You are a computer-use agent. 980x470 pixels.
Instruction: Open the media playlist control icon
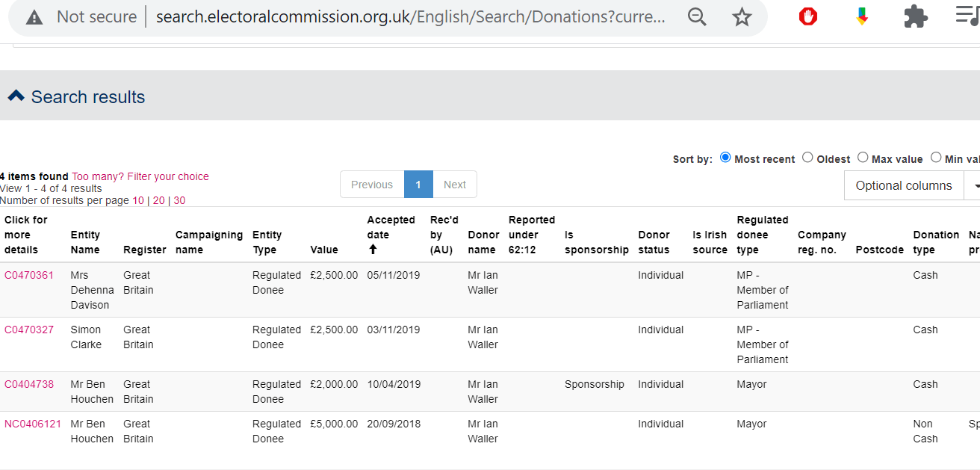[967, 16]
